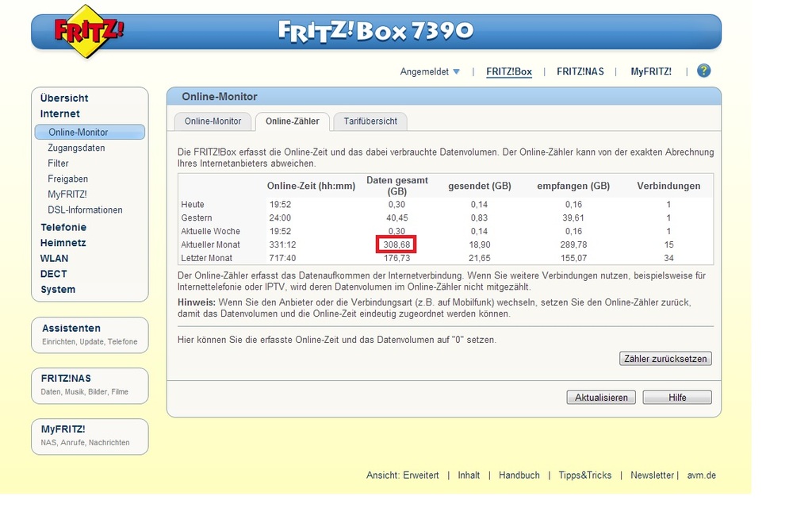Open the Handbuch footer link
The width and height of the screenshot is (812, 508).
[519, 475]
